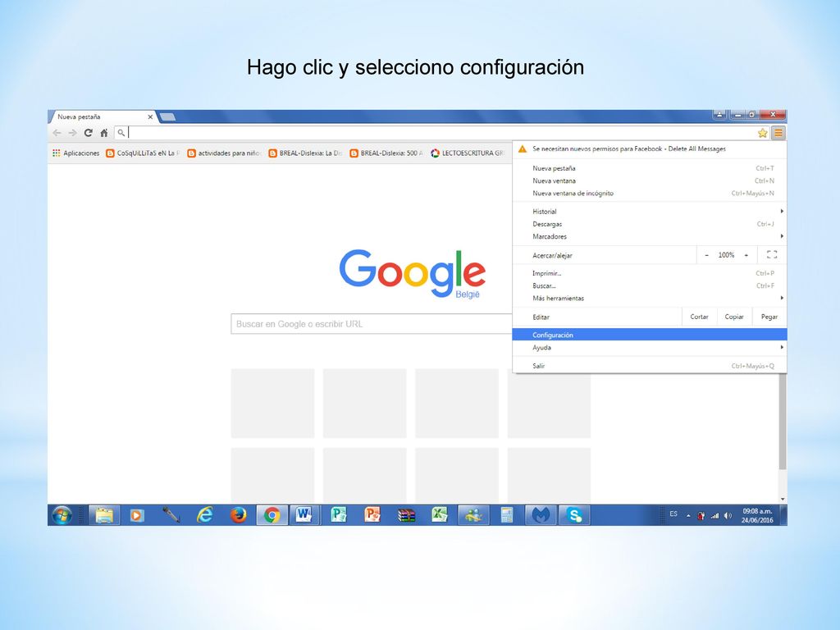Choose Nueva ventana de incógnito
The image size is (840, 630).
pos(650,194)
